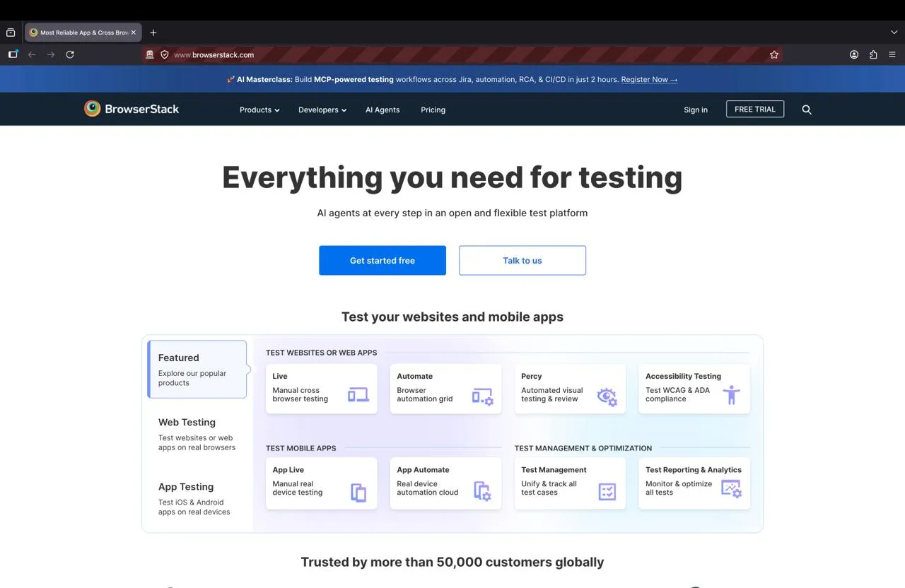Expand the Products dropdown menu
The width and height of the screenshot is (905, 588).
click(x=259, y=110)
